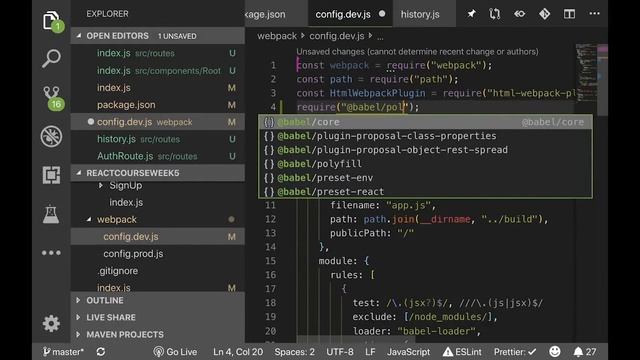Image resolution: width=640 pixels, height=360 pixels.
Task: Synchronize changes from the status bar
Action: pos(101,351)
